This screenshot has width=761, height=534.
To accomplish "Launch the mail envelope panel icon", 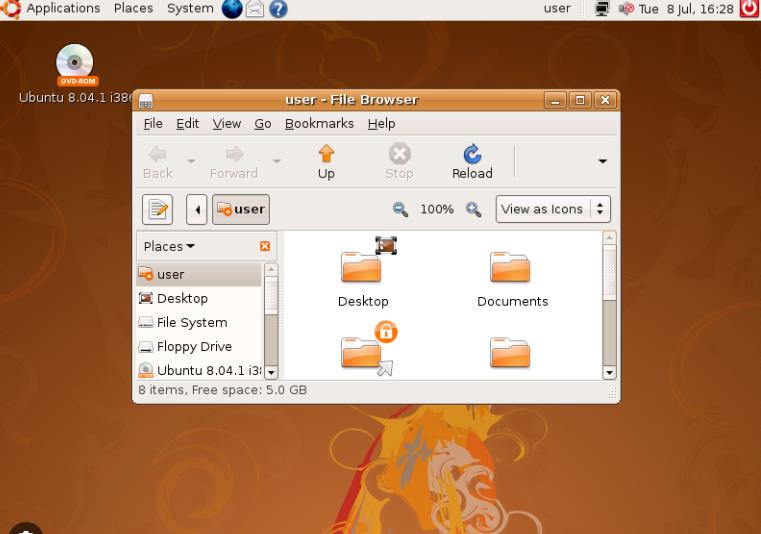I will pos(255,9).
